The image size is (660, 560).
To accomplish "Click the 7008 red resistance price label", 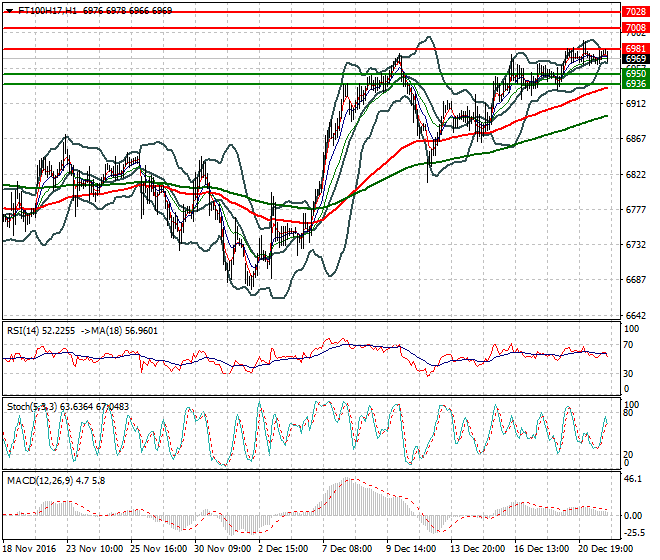I will click(636, 28).
